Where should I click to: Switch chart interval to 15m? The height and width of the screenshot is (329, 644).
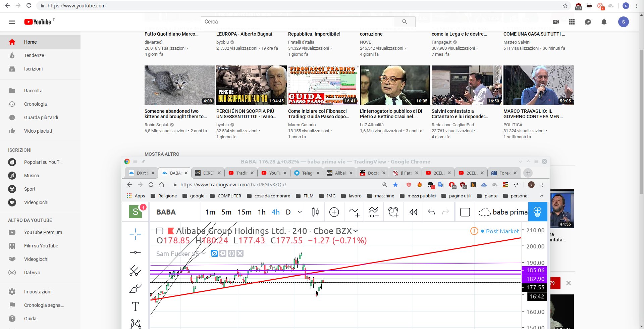pos(245,212)
